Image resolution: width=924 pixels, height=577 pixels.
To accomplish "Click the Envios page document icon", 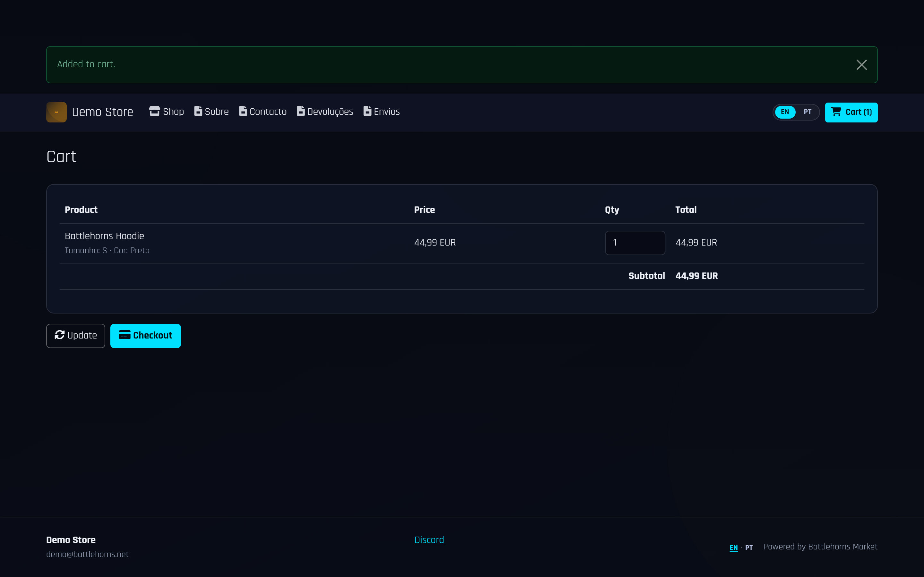I will [x=367, y=111].
